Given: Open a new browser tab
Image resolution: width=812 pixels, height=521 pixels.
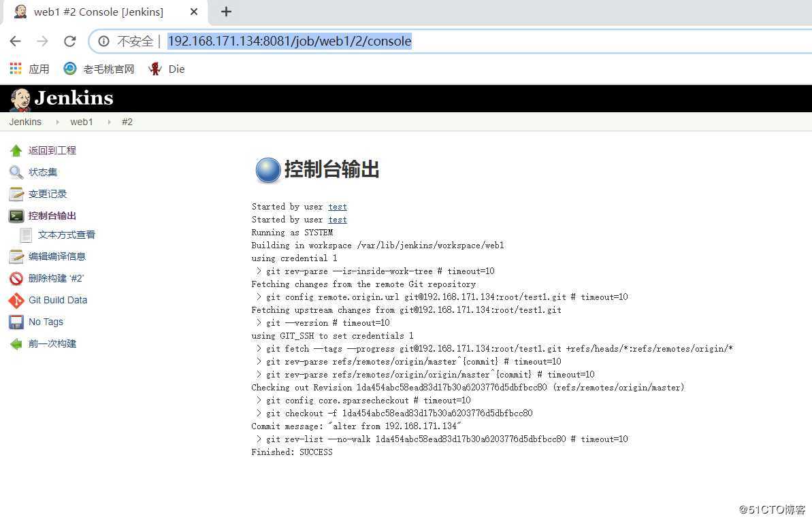Looking at the screenshot, I should point(226,12).
